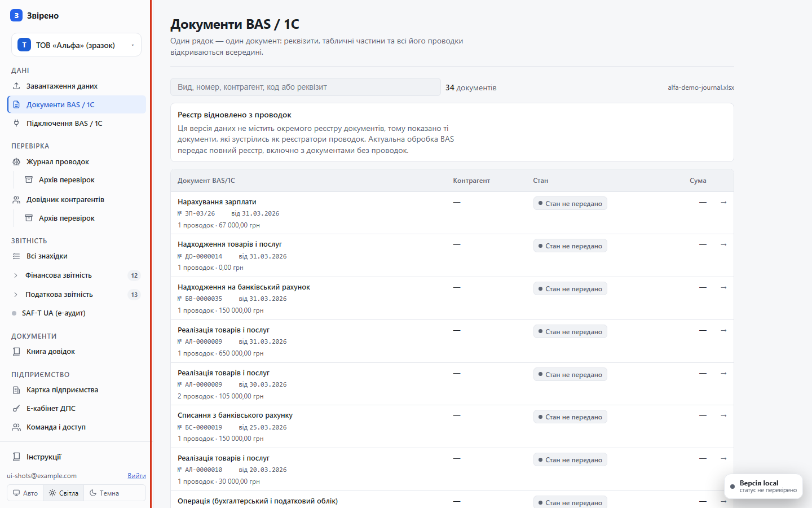The width and height of the screenshot is (812, 508).
Task: Click the Сума column header
Action: pyautogui.click(x=698, y=181)
